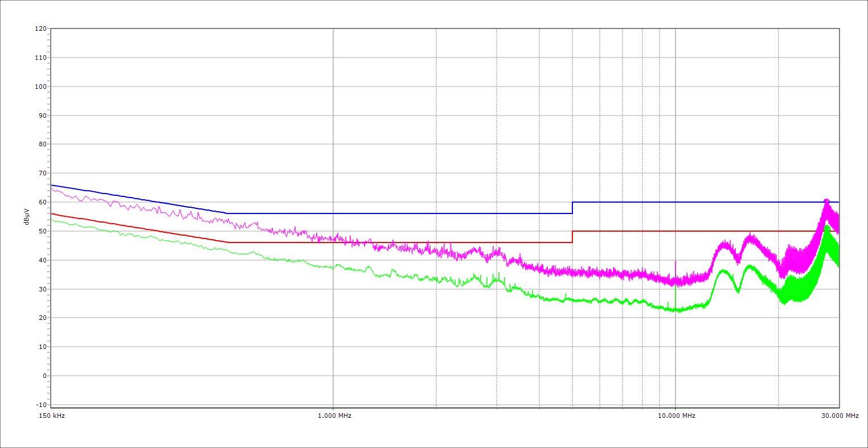Image resolution: width=868 pixels, height=448 pixels.
Task: Click the red limit line corner at 500 kHz
Action: (x=228, y=243)
